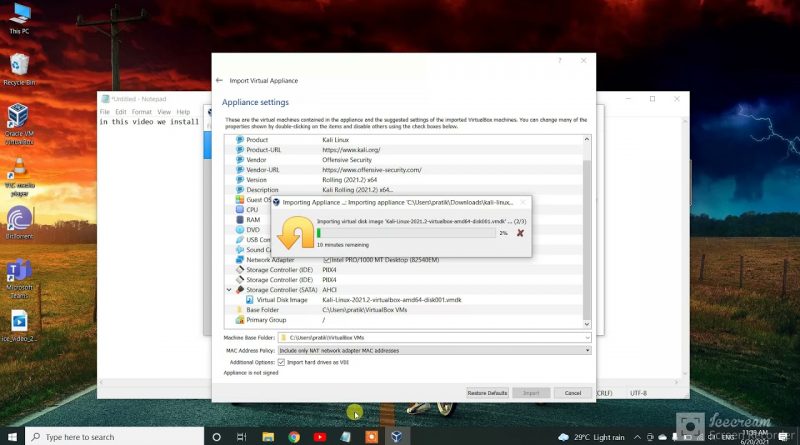Click the CPU row in the settings list
This screenshot has height=445, width=800.
pyautogui.click(x=253, y=210)
